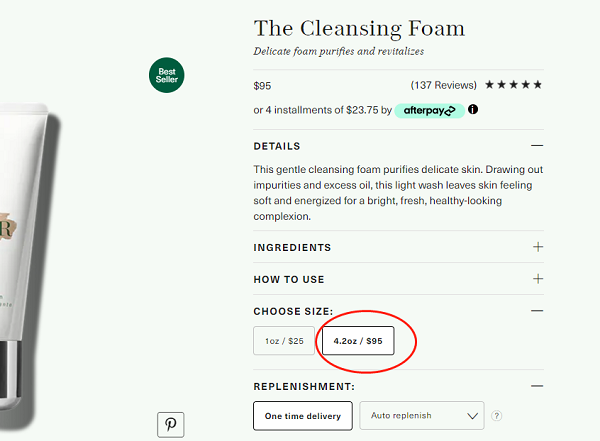Collapse Details using the minus icon
The height and width of the screenshot is (441, 600).
(x=537, y=145)
